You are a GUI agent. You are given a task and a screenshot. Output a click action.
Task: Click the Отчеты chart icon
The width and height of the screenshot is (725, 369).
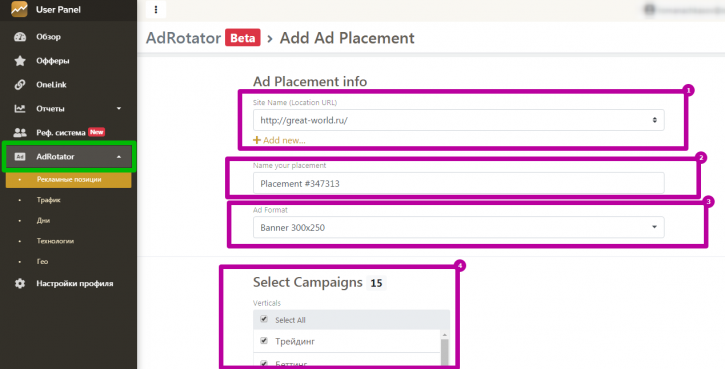click(20, 109)
